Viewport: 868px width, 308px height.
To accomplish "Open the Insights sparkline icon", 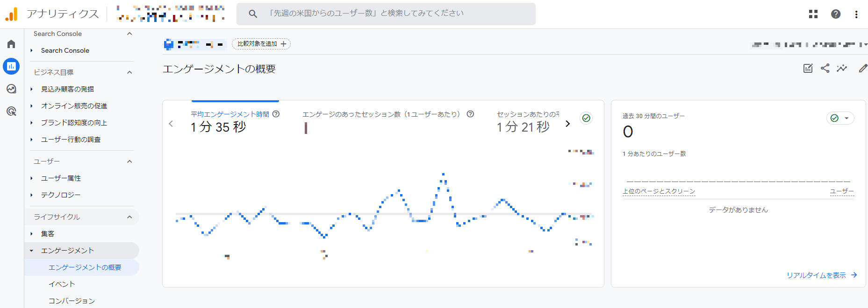I will tap(842, 68).
